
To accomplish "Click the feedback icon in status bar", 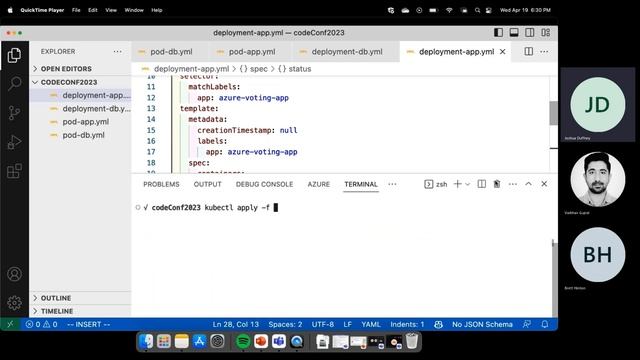I will click(527, 324).
